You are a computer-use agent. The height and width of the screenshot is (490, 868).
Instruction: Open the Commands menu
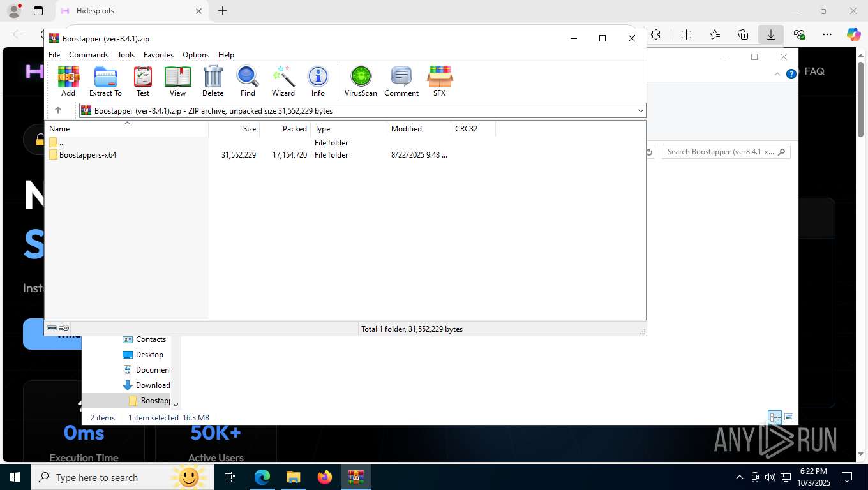(x=89, y=55)
